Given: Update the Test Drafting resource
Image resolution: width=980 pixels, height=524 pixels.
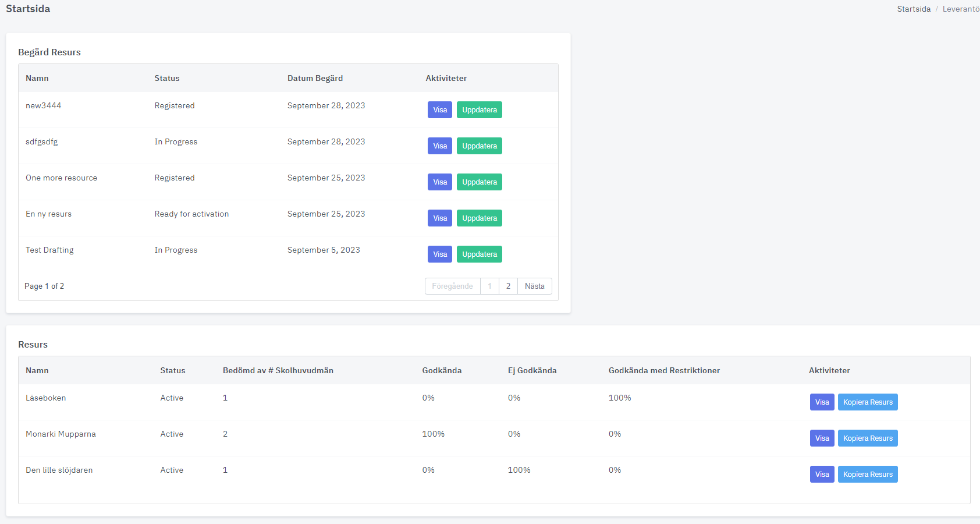Looking at the screenshot, I should pyautogui.click(x=480, y=254).
